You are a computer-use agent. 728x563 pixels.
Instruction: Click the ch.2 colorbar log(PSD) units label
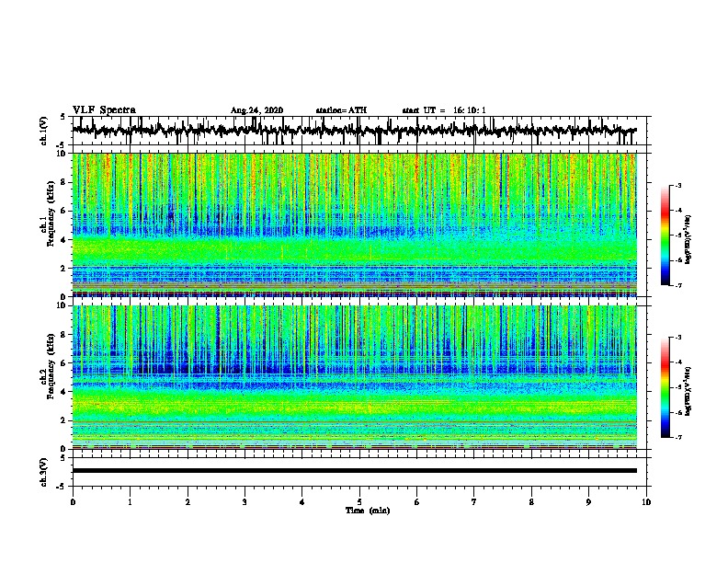click(x=688, y=391)
